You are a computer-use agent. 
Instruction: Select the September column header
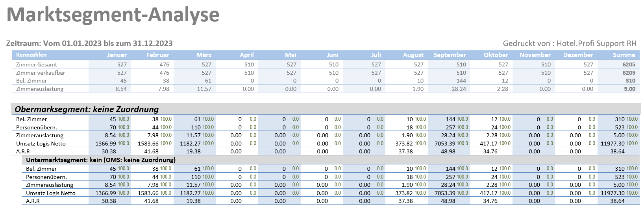tap(450, 55)
